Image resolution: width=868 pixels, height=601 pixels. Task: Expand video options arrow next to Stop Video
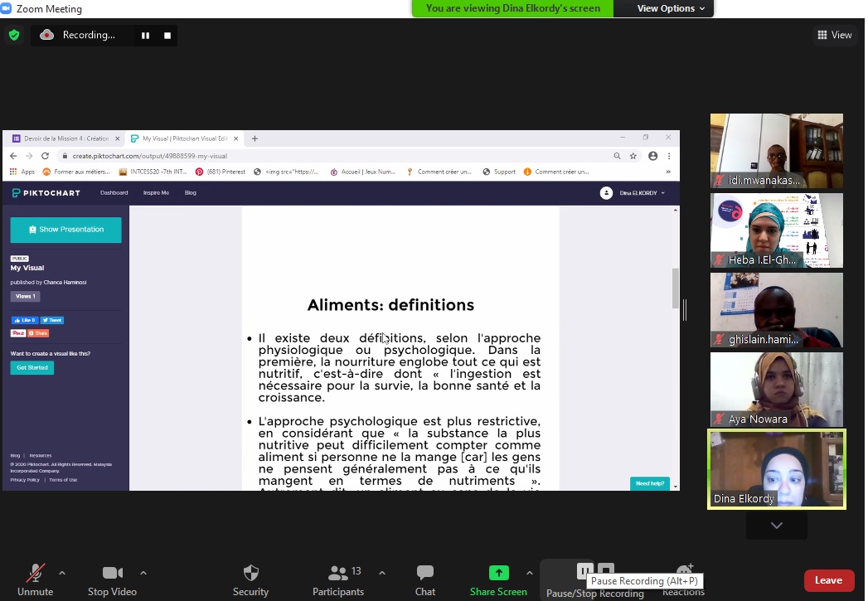tap(143, 573)
